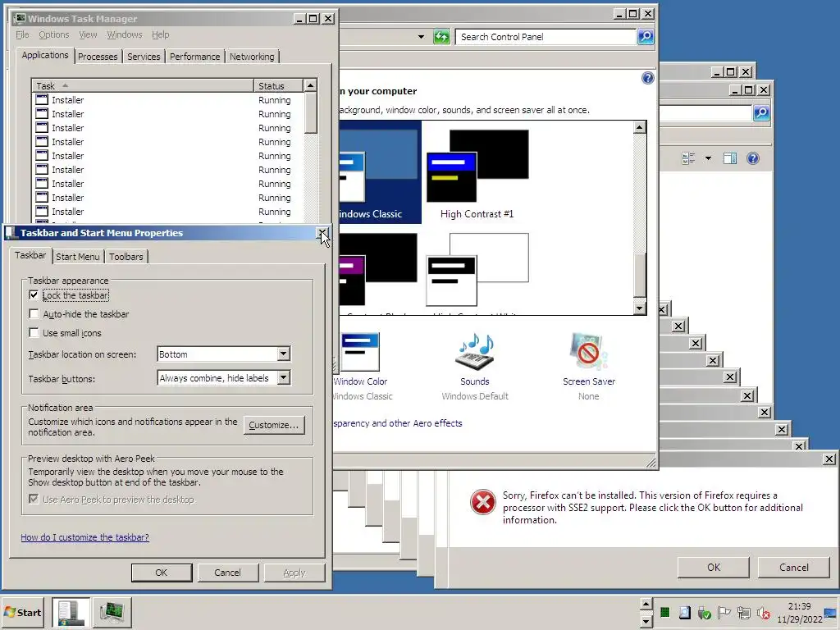The width and height of the screenshot is (840, 630).
Task: Switch to Start Menu tab
Action: (78, 257)
